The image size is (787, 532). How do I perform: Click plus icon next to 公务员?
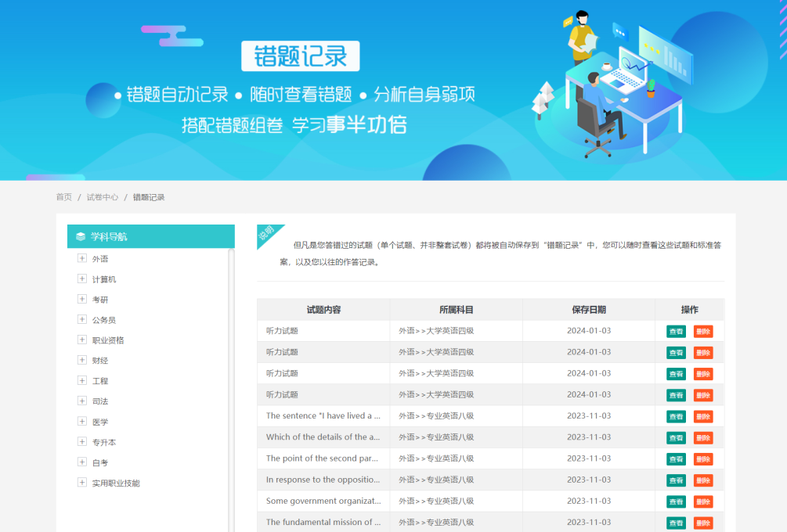coord(82,319)
